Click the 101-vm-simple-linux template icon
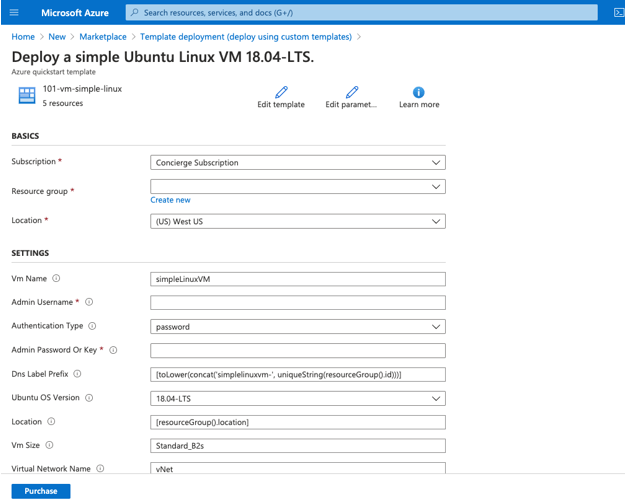 tap(27, 95)
